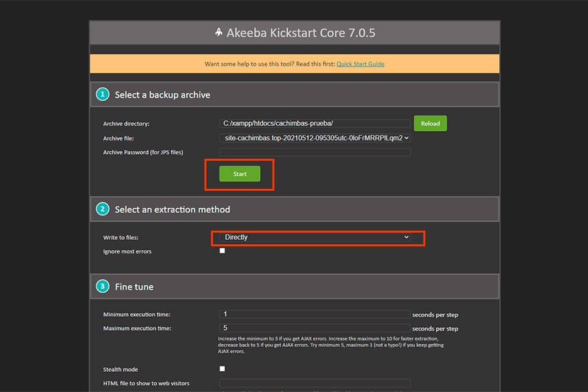This screenshot has height=392, width=588.
Task: Enable the Ignore most errors checkbox
Action: (222, 251)
